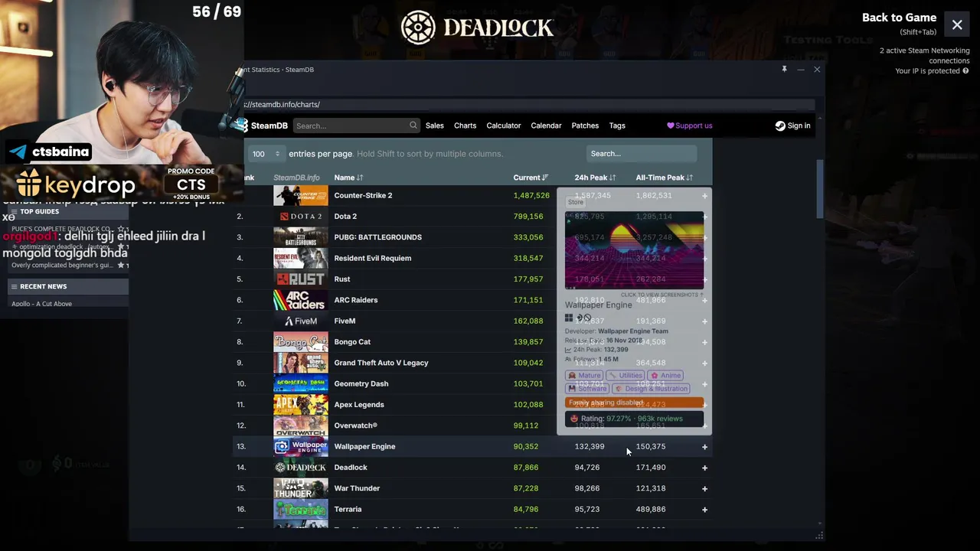The width and height of the screenshot is (980, 551).
Task: Open PUBG: BATTLEGROUNDS thumbnail
Action: (x=301, y=237)
